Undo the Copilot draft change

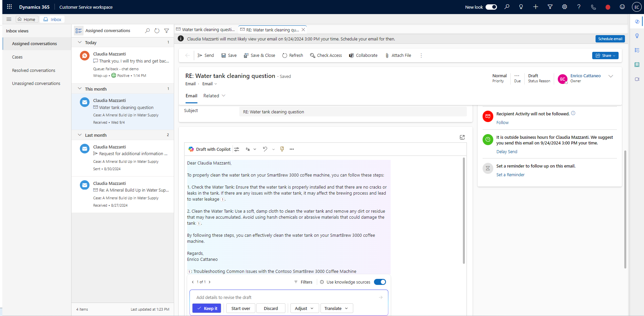(x=265, y=149)
